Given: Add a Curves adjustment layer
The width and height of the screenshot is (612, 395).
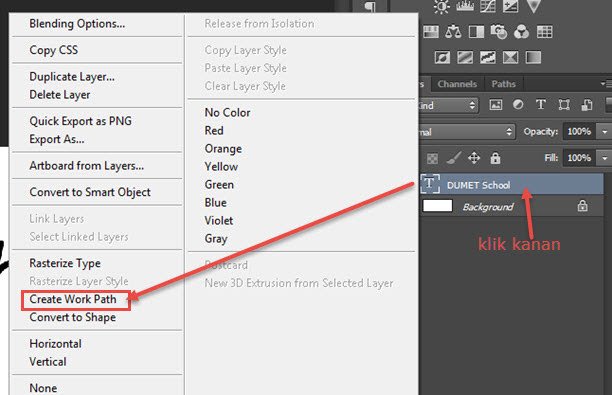Looking at the screenshot, I should point(488,6).
